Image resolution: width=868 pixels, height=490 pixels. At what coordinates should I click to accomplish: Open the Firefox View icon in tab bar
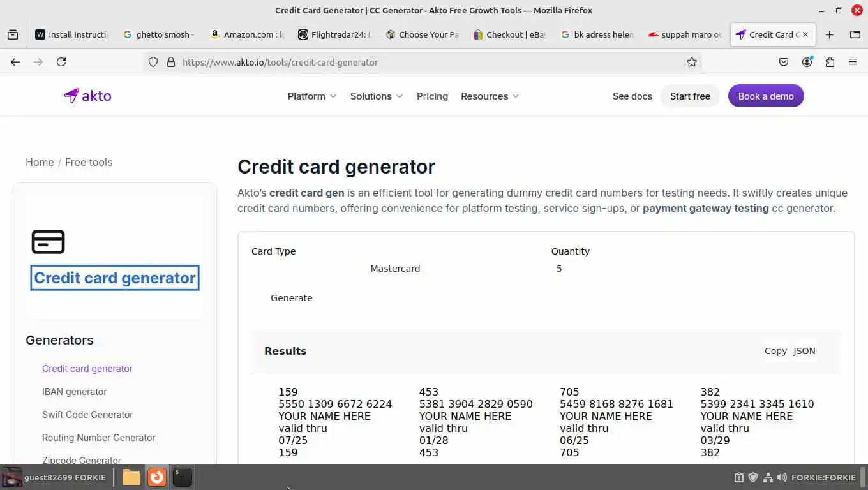coord(13,34)
